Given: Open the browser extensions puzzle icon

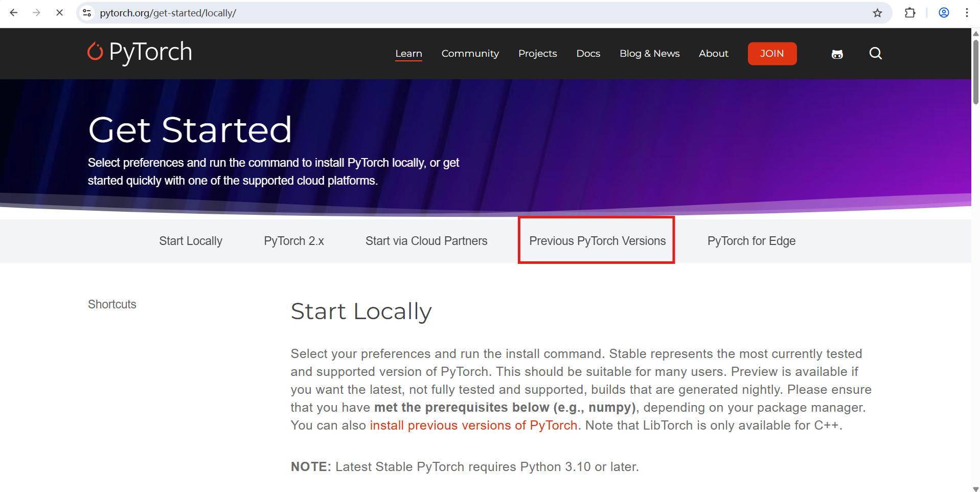Looking at the screenshot, I should [x=910, y=13].
